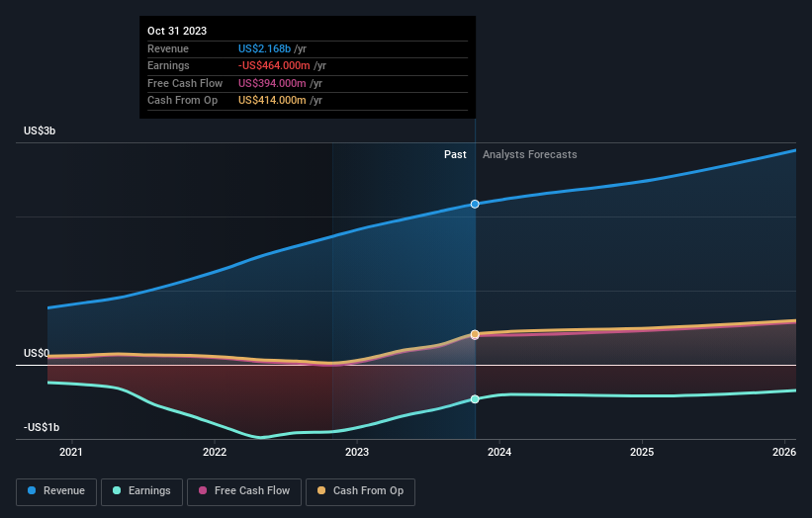Select the Revenue data point on Oct 31 2023

point(475,205)
